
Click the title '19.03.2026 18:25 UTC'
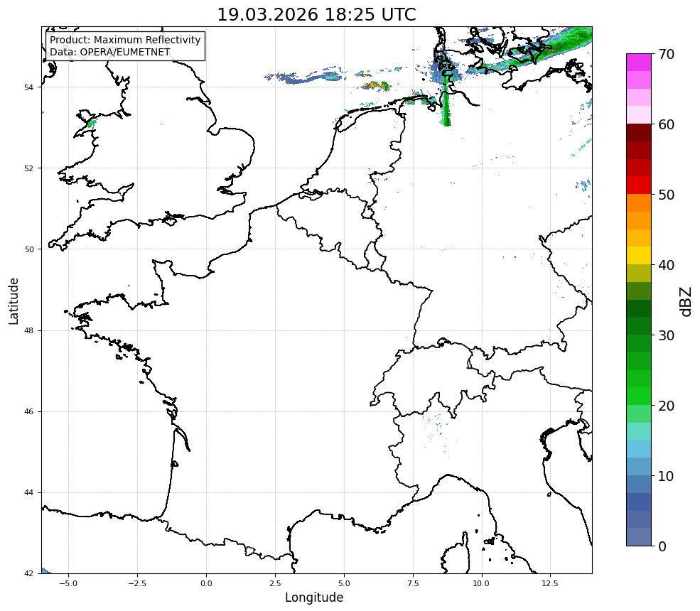pyautogui.click(x=316, y=15)
